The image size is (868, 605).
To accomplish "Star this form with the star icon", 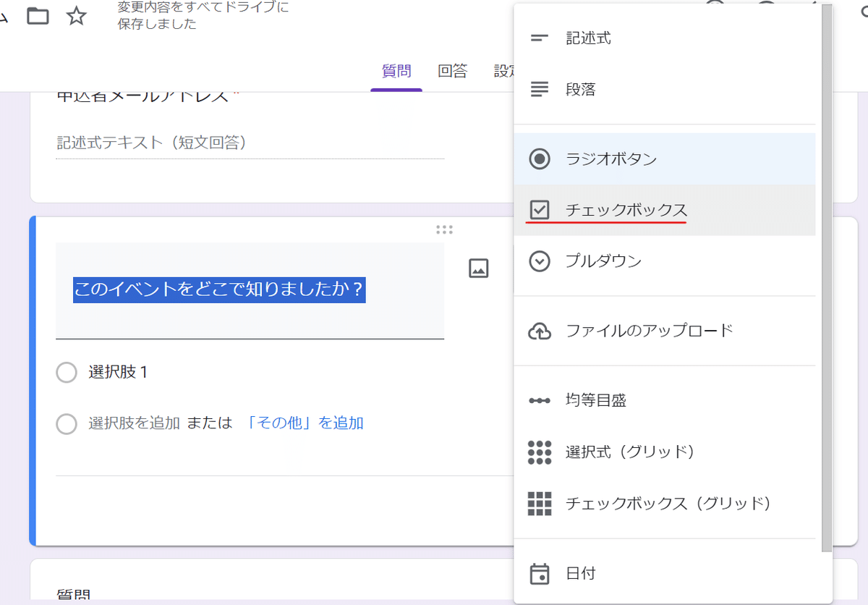I will point(77,16).
